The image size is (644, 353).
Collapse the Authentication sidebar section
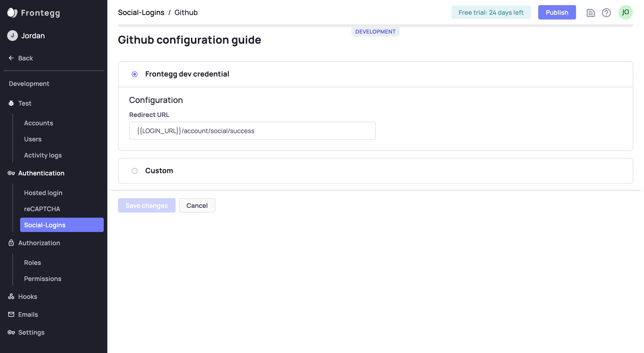(41, 173)
